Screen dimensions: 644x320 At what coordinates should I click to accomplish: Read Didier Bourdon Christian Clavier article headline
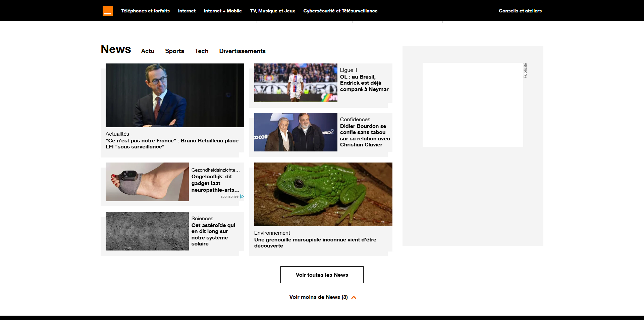click(365, 135)
